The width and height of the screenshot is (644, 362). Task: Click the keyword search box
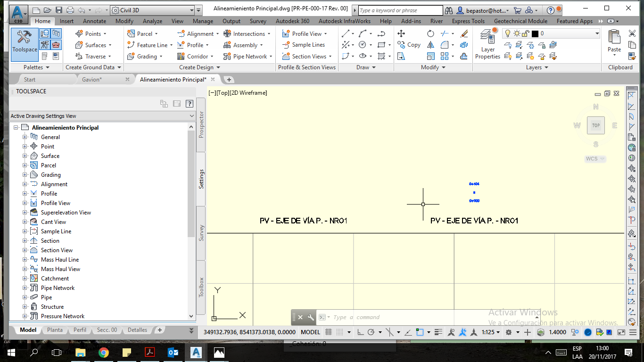click(x=400, y=10)
